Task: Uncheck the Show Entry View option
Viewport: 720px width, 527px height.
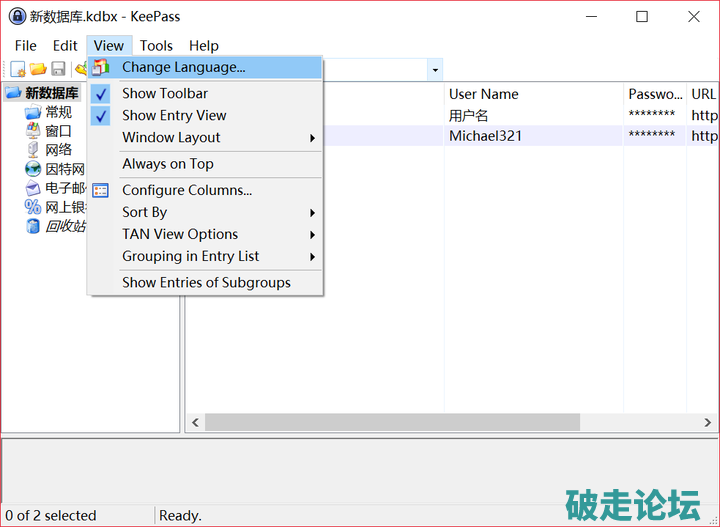Action: point(174,115)
